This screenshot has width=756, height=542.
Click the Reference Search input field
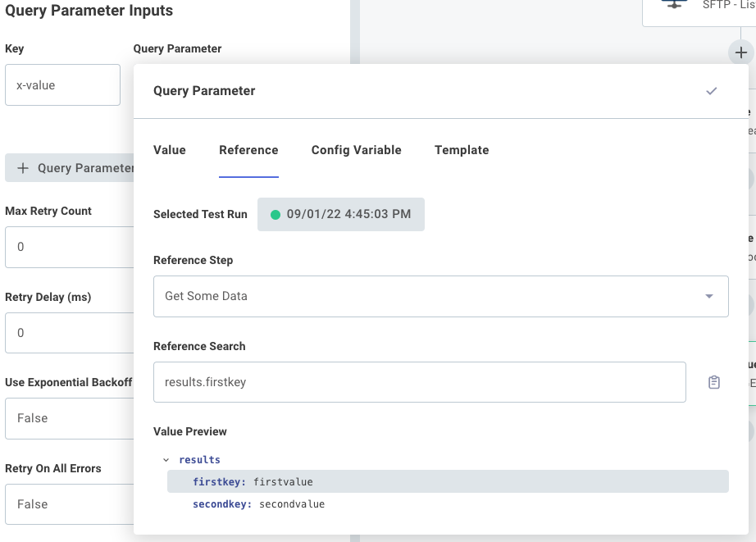[x=420, y=382]
